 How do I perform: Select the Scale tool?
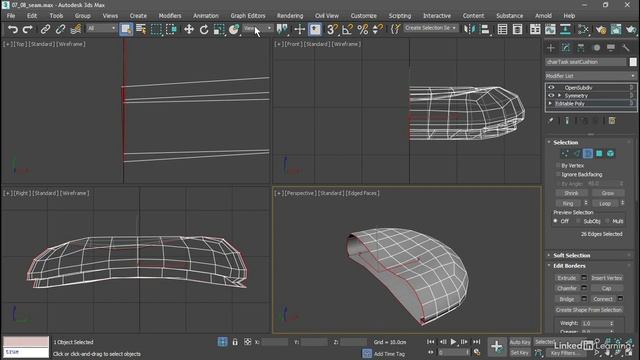tap(219, 29)
